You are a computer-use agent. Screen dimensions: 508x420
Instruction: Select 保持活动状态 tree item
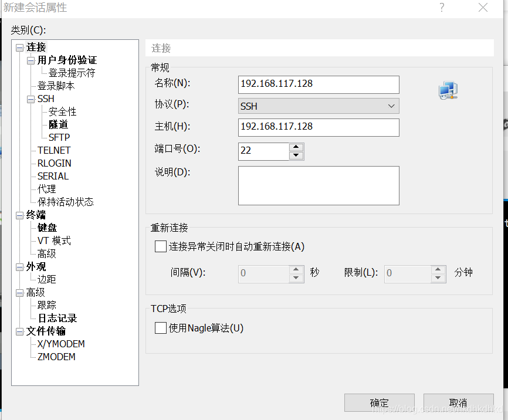coord(66,202)
